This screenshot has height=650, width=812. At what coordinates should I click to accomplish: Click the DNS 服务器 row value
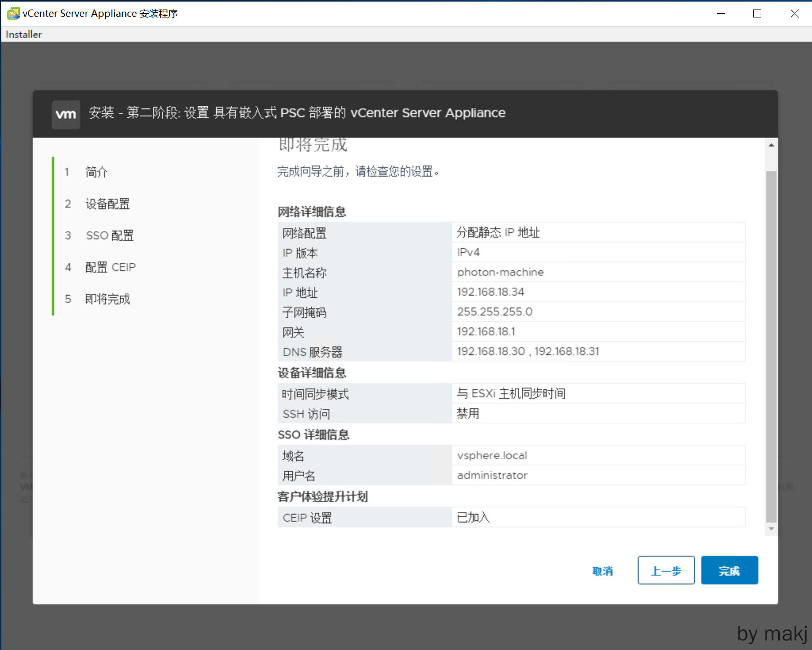tap(528, 352)
